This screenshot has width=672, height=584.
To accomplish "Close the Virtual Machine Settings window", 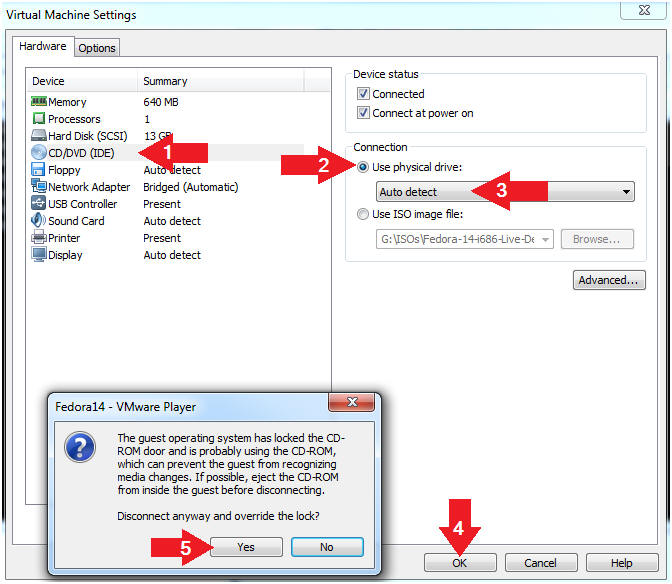I will (644, 10).
